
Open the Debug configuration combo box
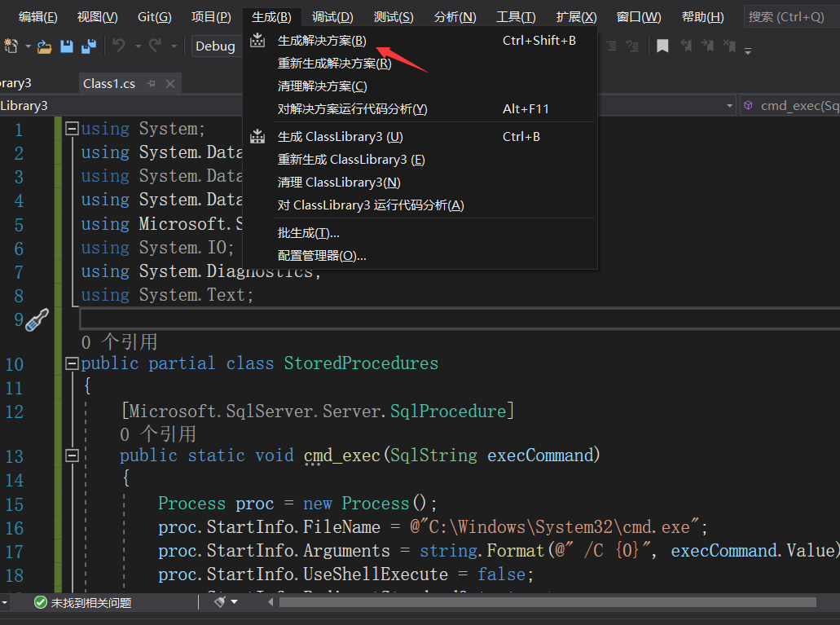[x=217, y=46]
